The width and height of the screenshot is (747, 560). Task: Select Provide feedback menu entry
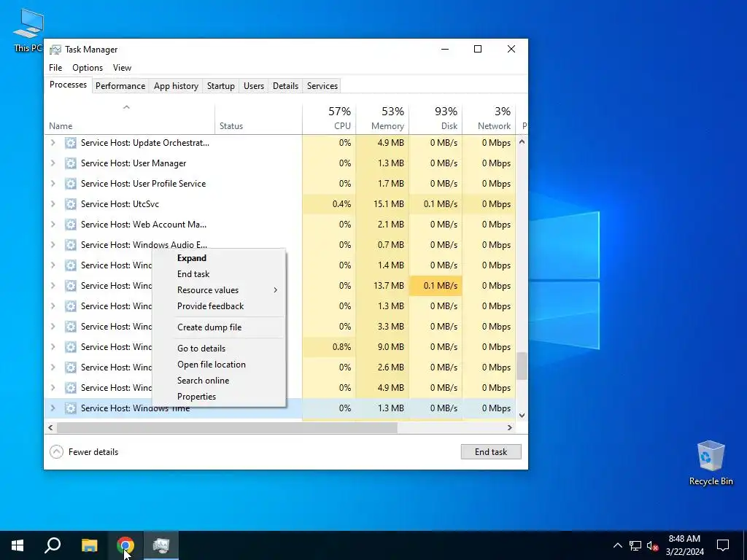[x=219, y=306]
